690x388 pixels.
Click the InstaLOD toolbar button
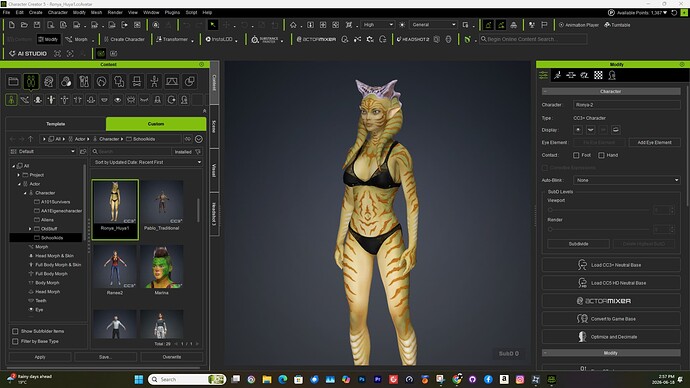pos(219,39)
